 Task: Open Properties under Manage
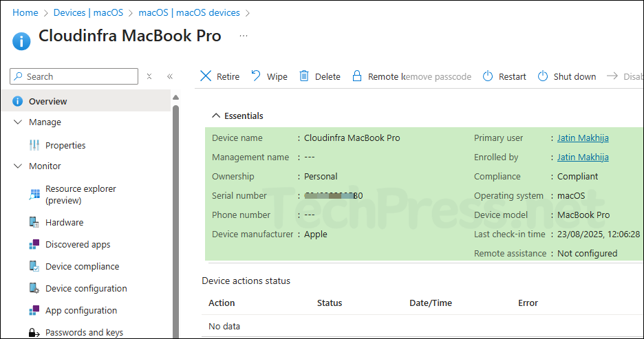pyautogui.click(x=65, y=145)
